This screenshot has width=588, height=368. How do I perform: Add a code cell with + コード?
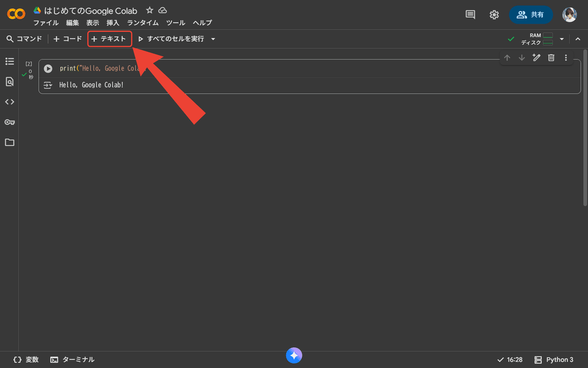[x=68, y=39]
